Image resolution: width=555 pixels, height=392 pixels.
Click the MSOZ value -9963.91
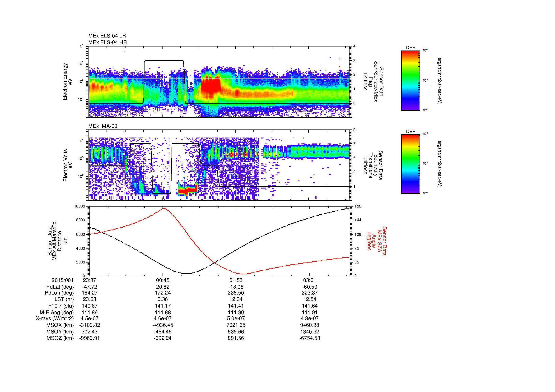pos(89,338)
